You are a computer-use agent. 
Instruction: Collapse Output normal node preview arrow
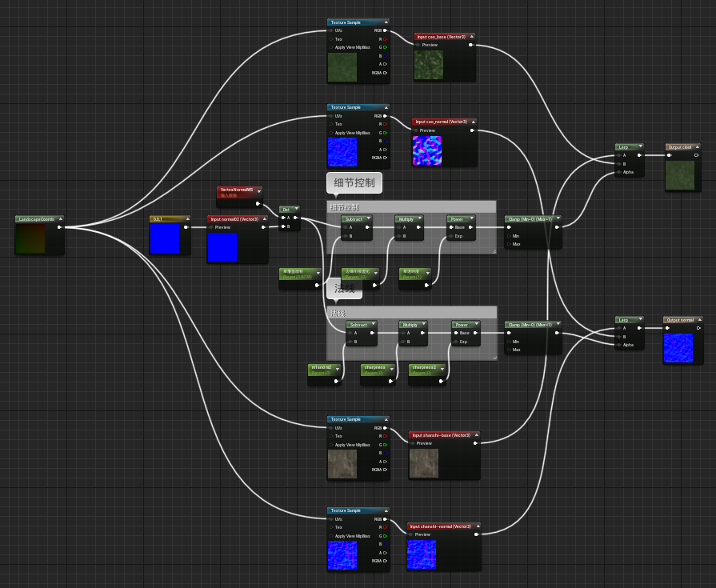(699, 319)
